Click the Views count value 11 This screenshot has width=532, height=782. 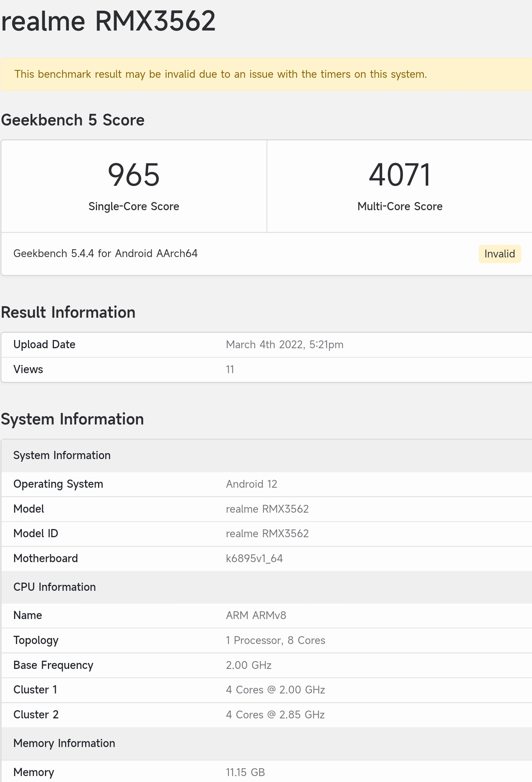click(230, 370)
